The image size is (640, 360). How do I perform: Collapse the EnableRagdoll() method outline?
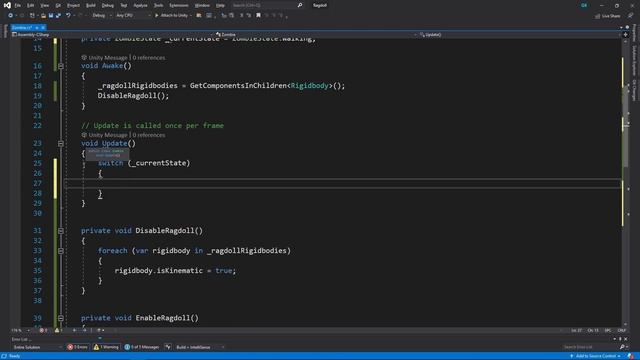(61, 318)
